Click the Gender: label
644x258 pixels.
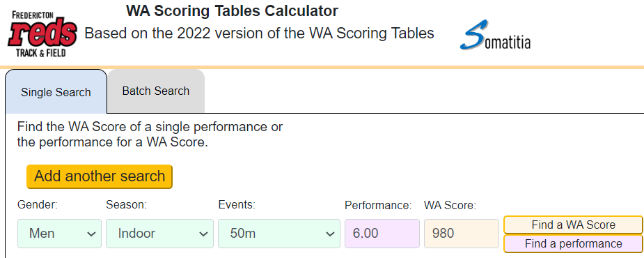point(38,204)
